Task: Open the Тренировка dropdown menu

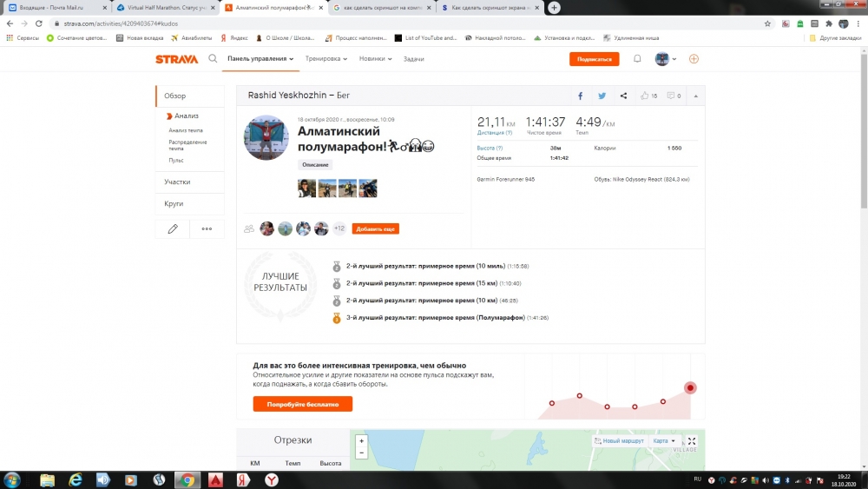Action: coord(326,59)
